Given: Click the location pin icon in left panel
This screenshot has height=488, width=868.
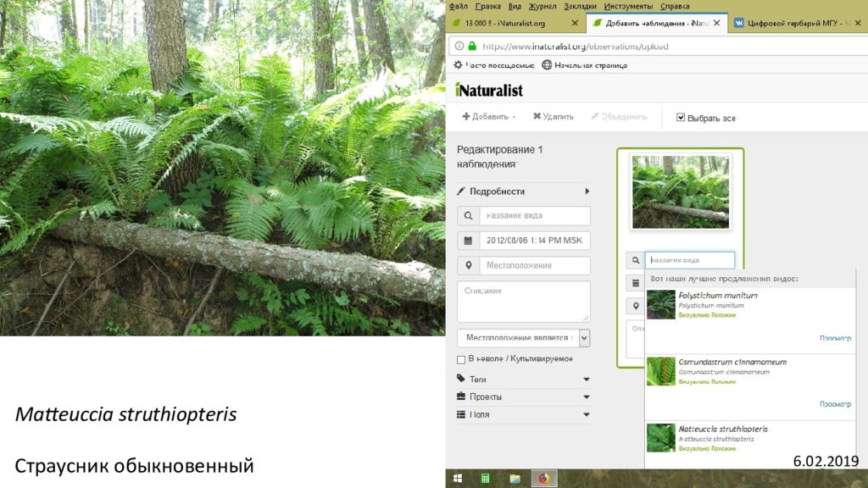Looking at the screenshot, I should 468,265.
